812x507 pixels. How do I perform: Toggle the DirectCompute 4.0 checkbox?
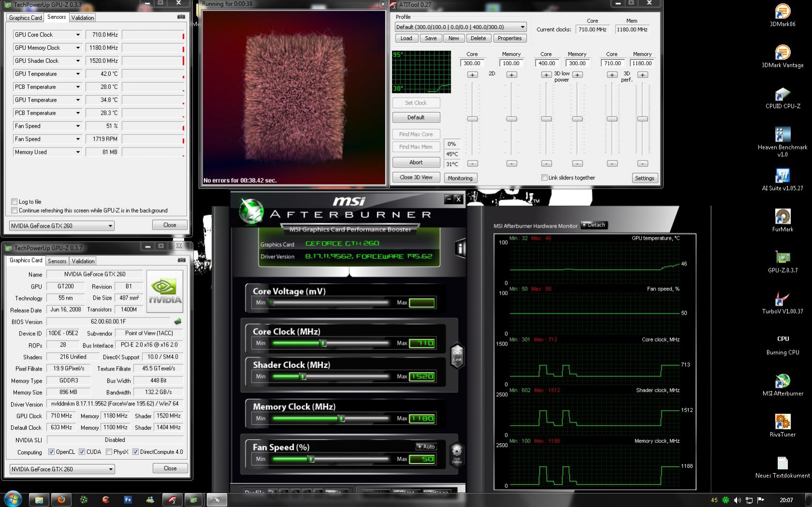136,452
